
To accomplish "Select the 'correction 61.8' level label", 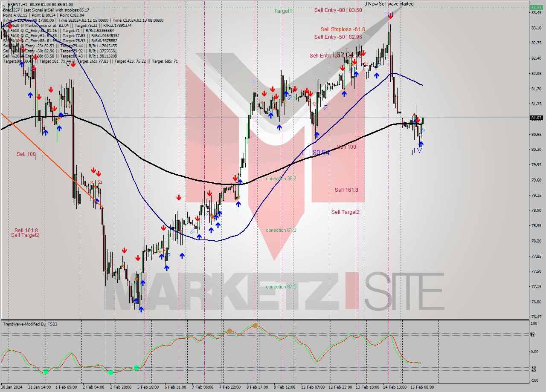I will pos(281,230).
